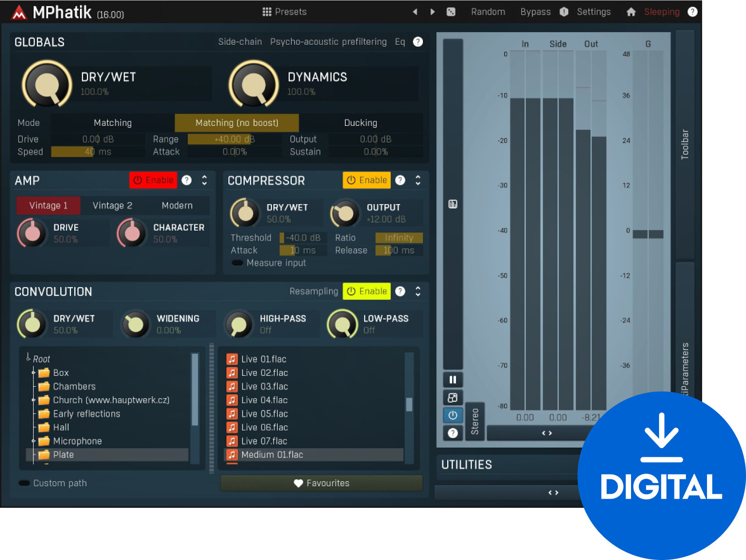This screenshot has height=560, width=746.
Task: Go to the previous preset arrow
Action: 415,12
